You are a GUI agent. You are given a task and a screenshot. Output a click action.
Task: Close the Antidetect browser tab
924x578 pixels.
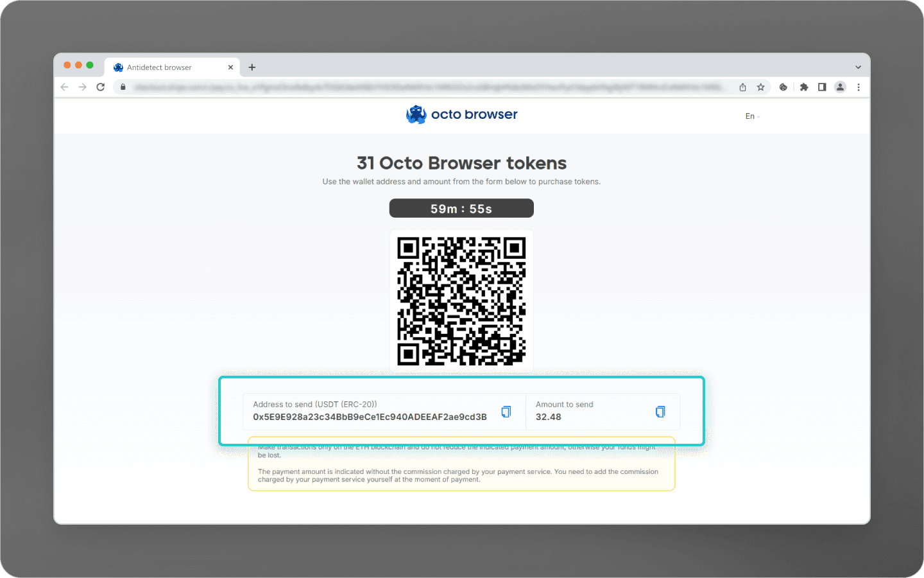pos(230,67)
